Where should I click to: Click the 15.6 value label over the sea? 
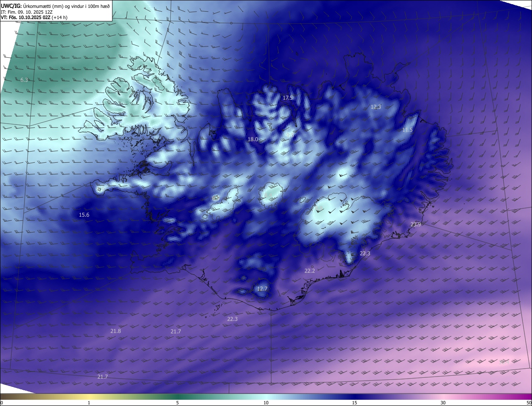pos(84,215)
